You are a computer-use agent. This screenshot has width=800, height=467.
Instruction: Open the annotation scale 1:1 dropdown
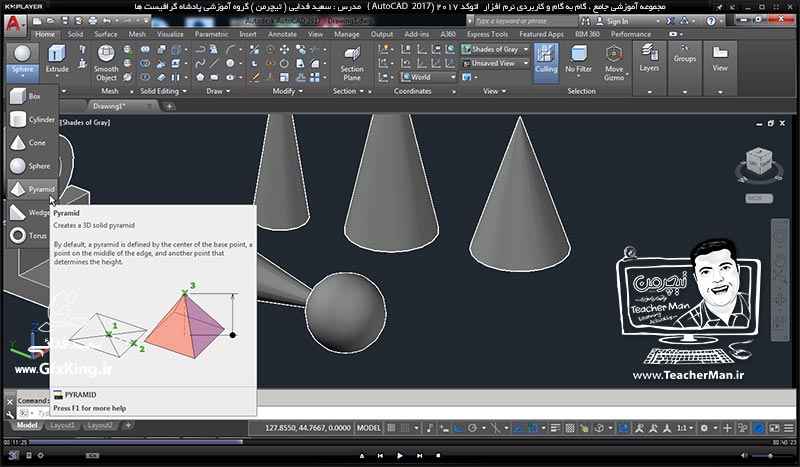coord(685,428)
